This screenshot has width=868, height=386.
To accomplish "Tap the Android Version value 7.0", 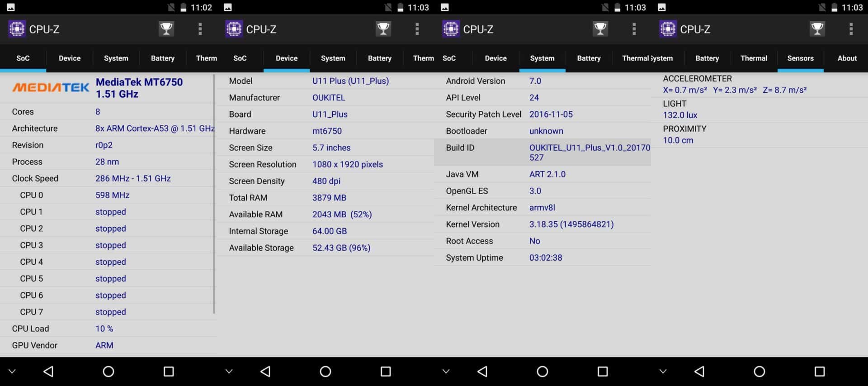I will [x=535, y=81].
